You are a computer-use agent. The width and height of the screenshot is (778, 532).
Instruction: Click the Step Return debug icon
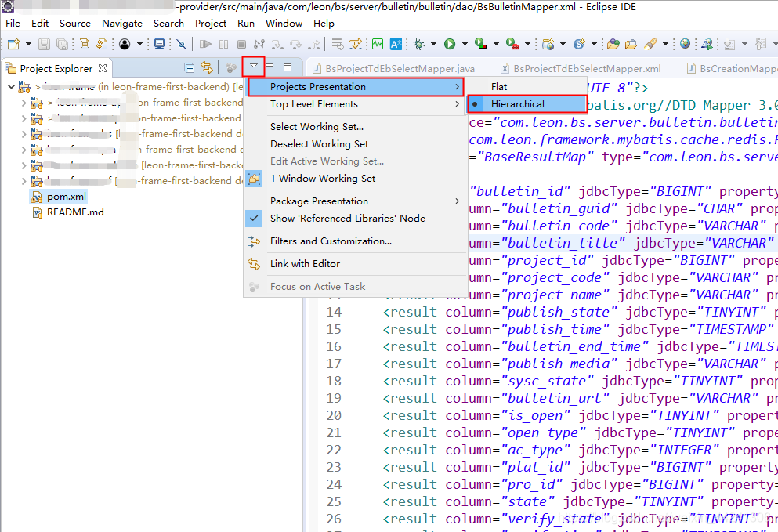point(313,44)
